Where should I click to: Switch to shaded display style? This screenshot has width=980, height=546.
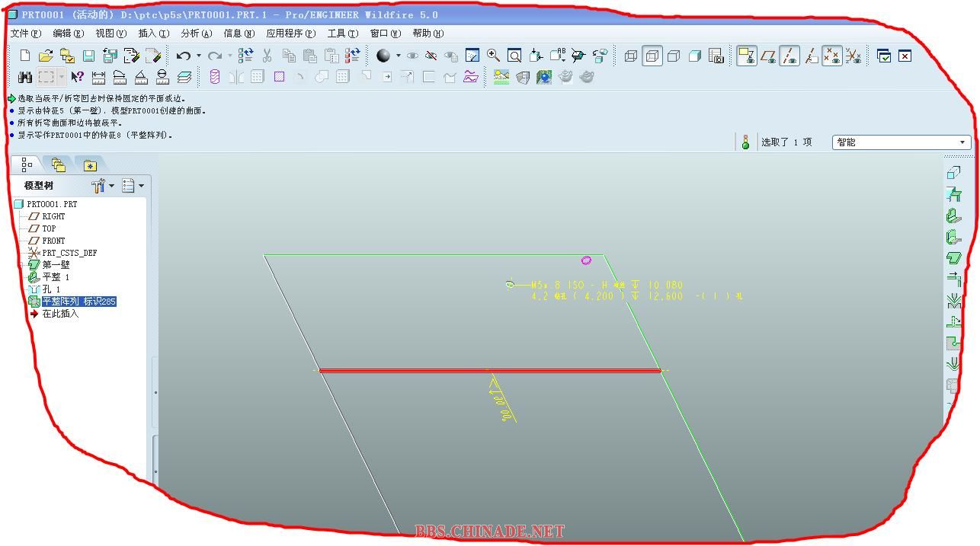695,56
